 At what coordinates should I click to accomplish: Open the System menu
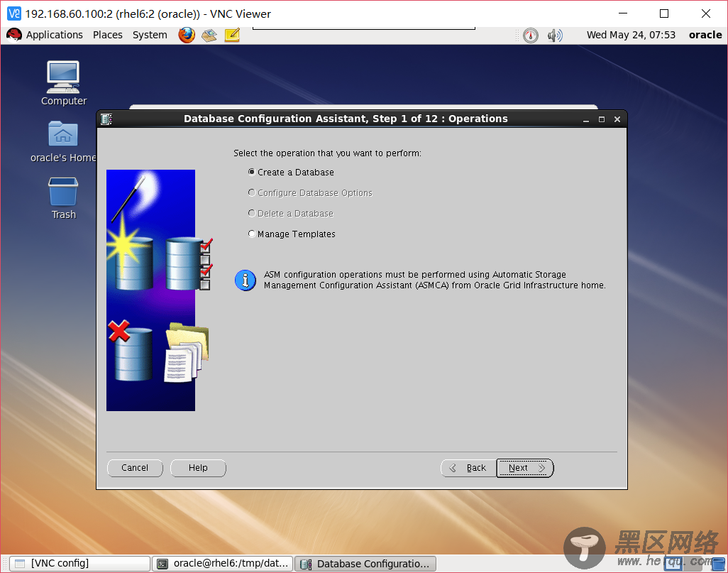point(150,35)
